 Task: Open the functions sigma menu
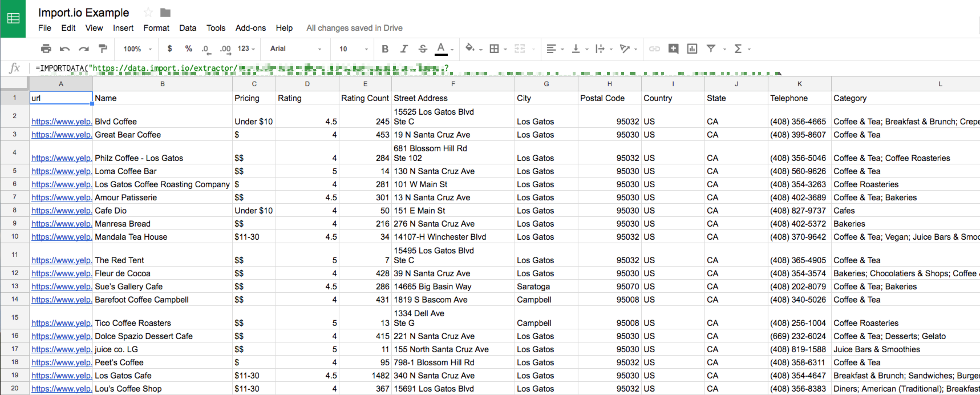click(x=742, y=49)
